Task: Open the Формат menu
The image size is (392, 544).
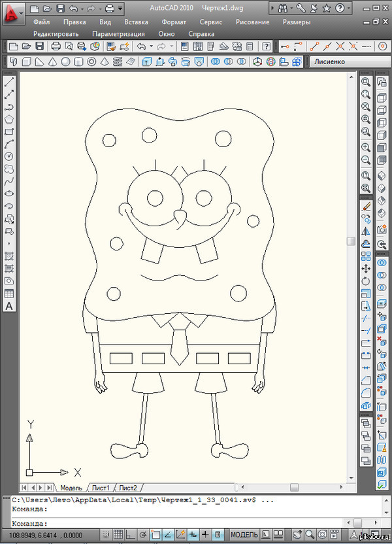Action: click(174, 22)
